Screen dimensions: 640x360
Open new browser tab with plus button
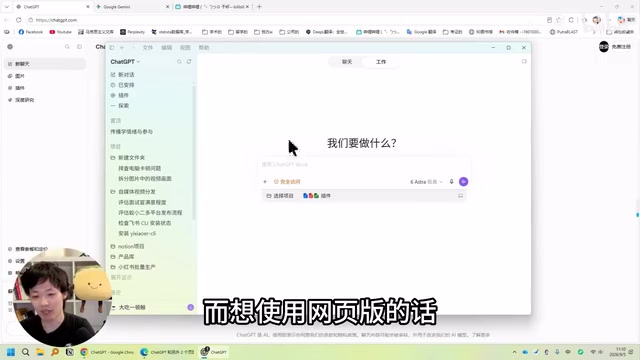pyautogui.click(x=259, y=7)
